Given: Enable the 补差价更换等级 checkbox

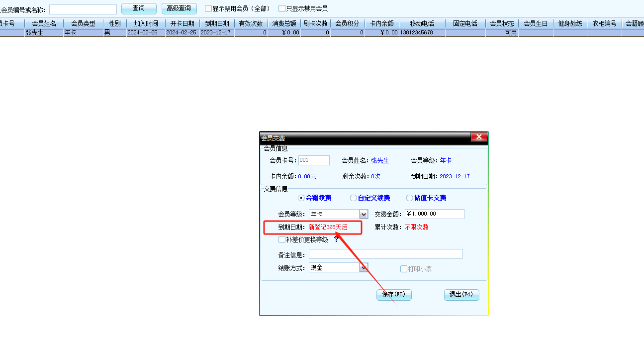Looking at the screenshot, I should (282, 240).
